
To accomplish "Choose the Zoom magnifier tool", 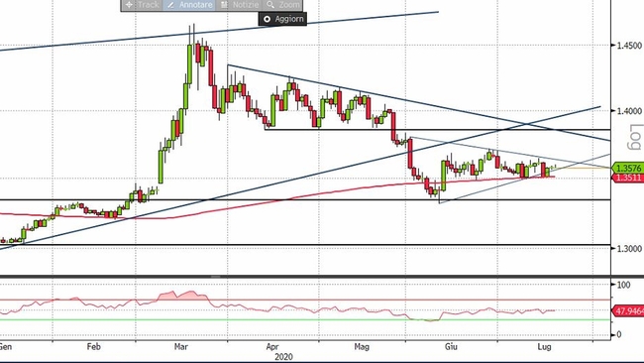I will [x=282, y=5].
